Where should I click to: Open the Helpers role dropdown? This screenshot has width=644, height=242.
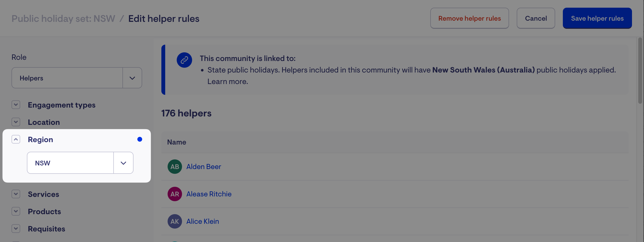click(132, 78)
